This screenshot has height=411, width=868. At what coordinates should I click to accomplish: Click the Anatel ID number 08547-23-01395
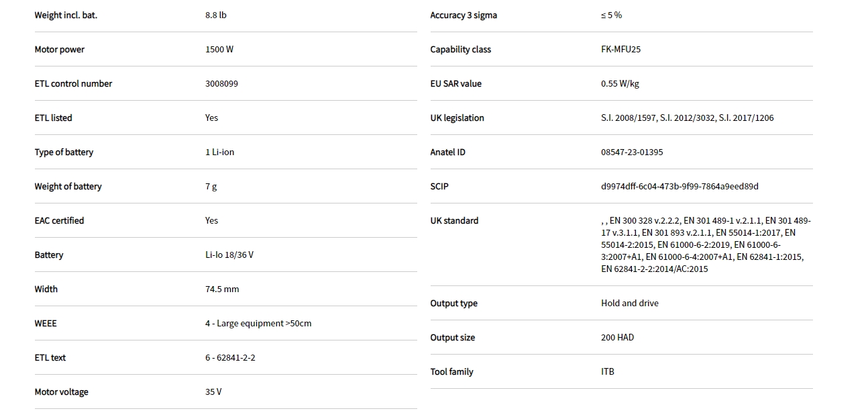pos(632,152)
